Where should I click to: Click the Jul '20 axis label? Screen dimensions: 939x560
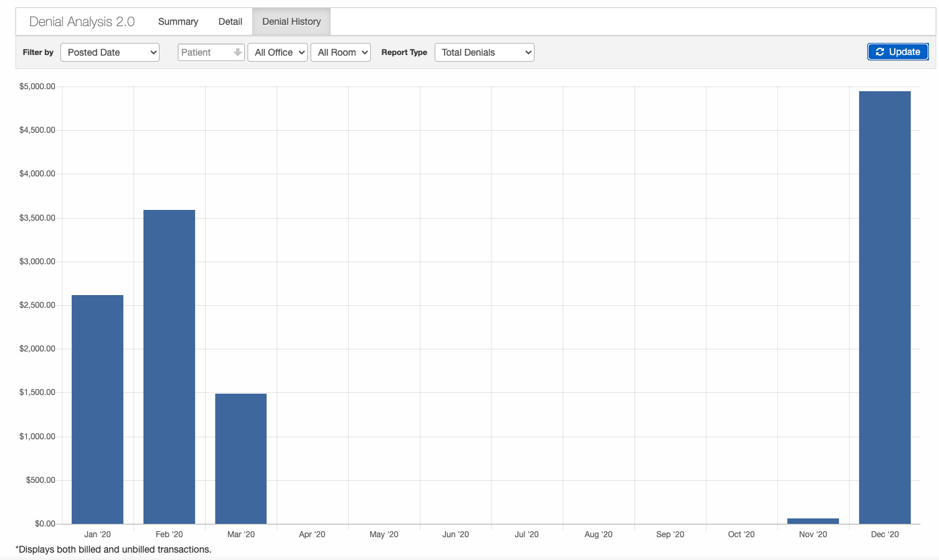[x=527, y=535]
